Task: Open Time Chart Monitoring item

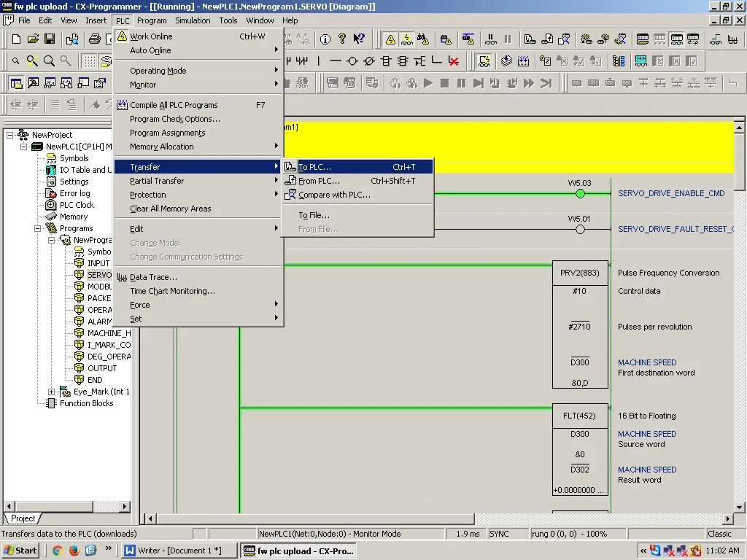Action: tap(198, 291)
